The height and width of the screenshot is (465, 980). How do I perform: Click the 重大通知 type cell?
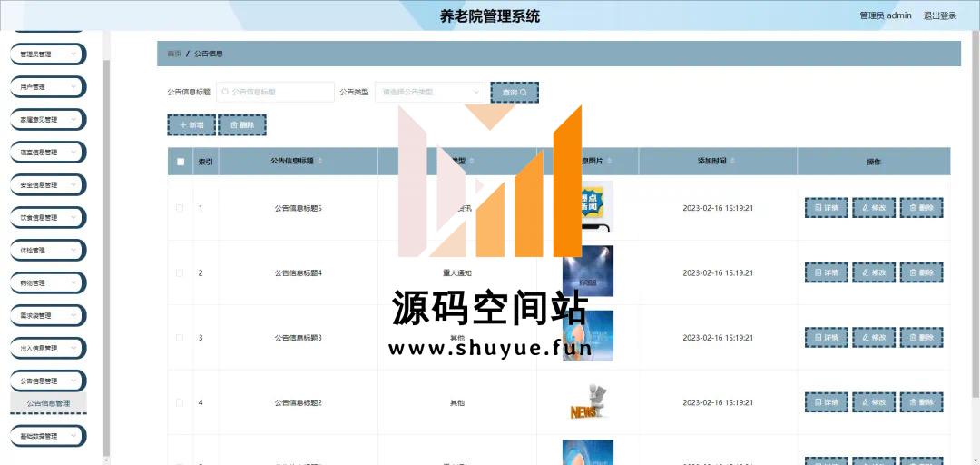click(x=456, y=272)
